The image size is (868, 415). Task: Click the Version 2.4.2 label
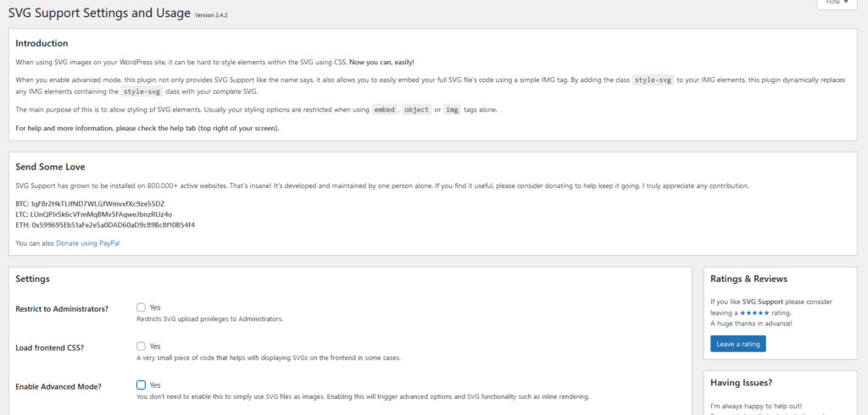click(211, 15)
